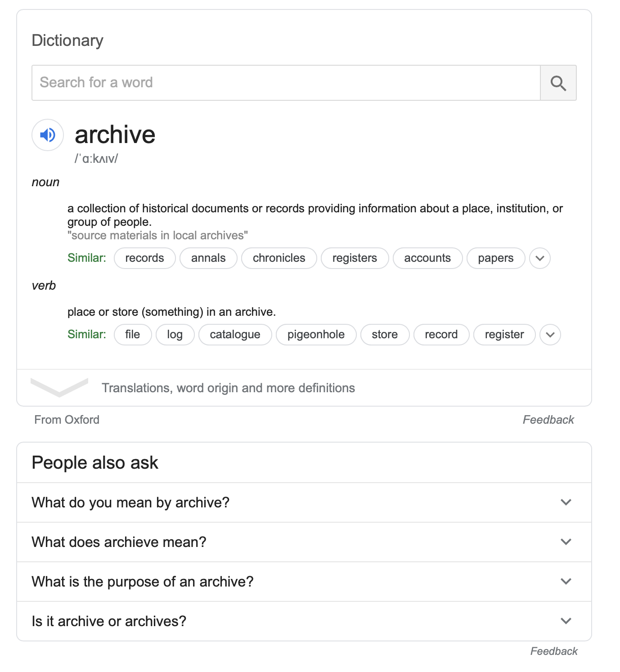
Task: Select the "records" synonym chip
Action: coord(144,258)
